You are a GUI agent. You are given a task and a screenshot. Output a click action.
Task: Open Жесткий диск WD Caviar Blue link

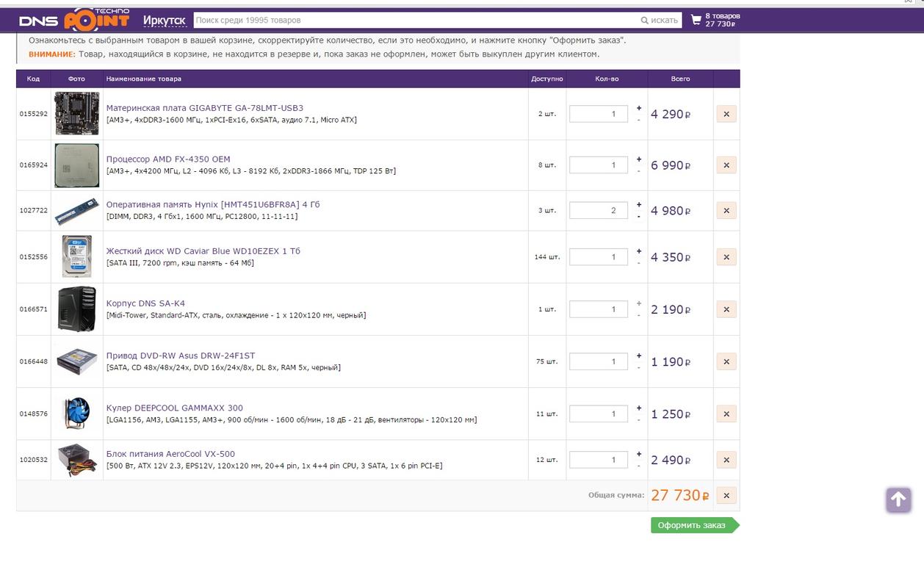coord(203,251)
